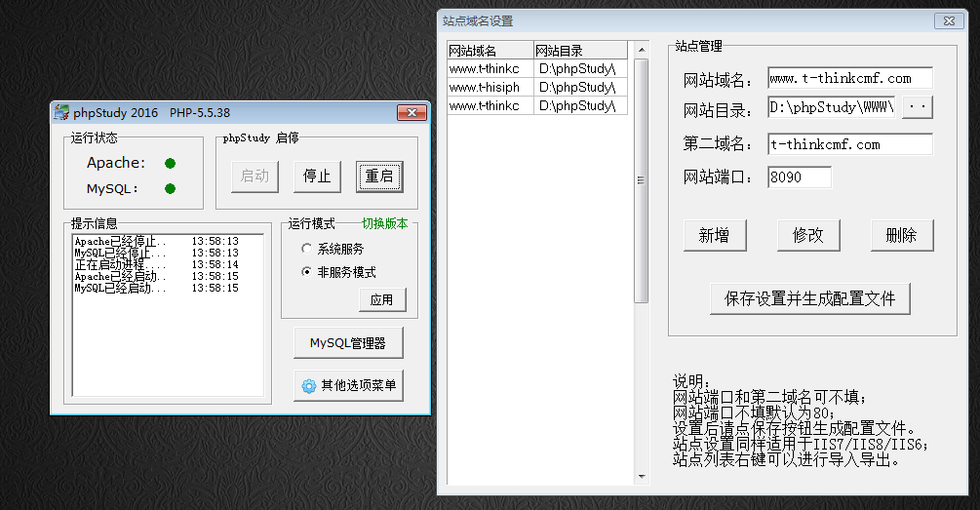
Task: Click site list scrollbar up arrow
Action: click(642, 50)
